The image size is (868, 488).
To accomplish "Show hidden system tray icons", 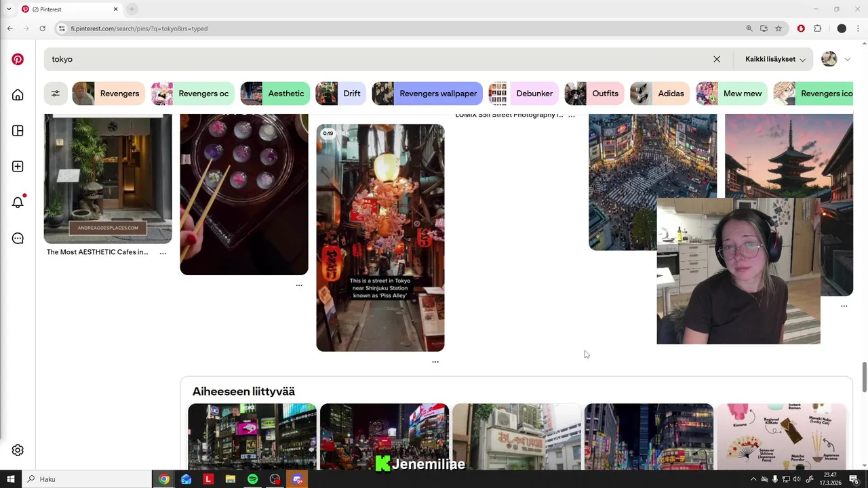I will pyautogui.click(x=753, y=479).
